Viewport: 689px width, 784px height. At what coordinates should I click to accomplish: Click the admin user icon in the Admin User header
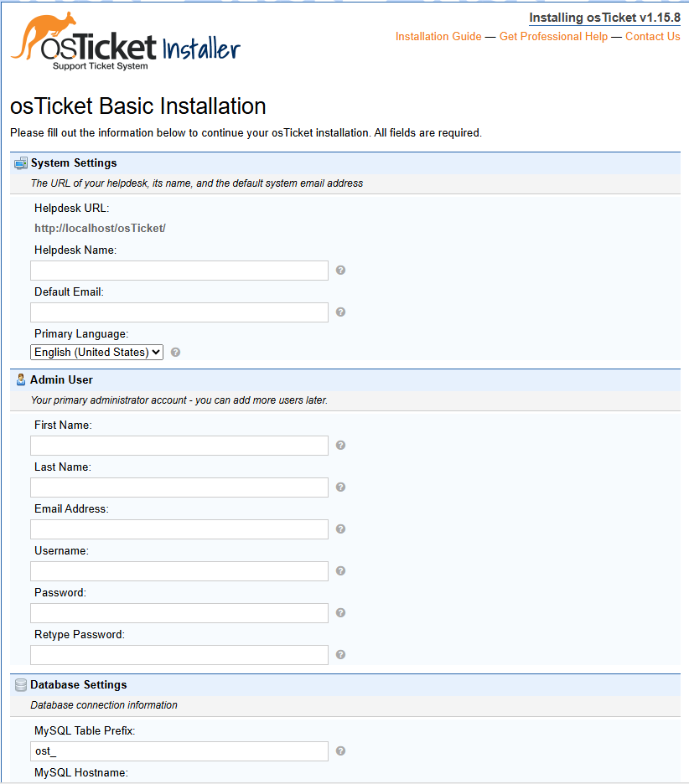(x=19, y=379)
